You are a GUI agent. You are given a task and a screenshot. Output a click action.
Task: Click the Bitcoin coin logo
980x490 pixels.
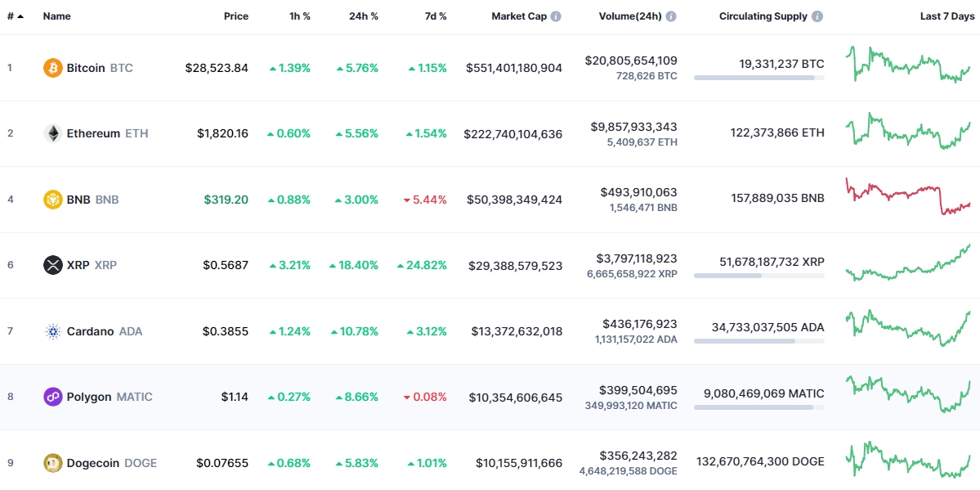point(53,68)
